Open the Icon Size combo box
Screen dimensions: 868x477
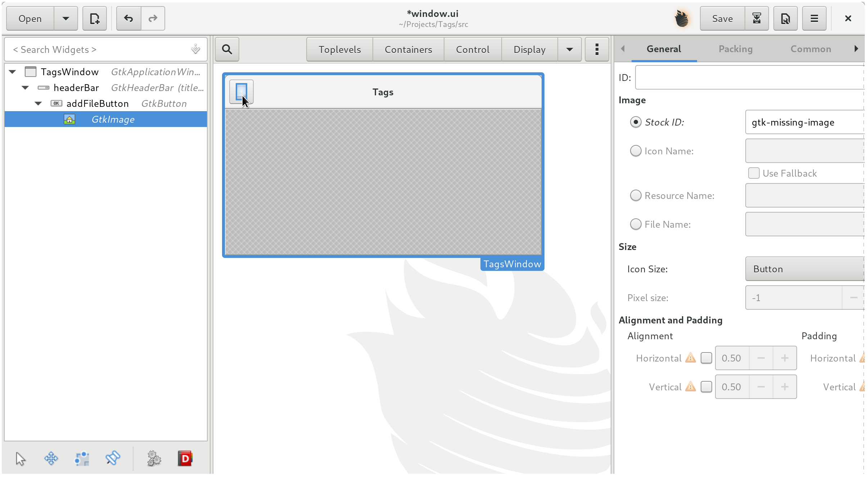pos(805,269)
